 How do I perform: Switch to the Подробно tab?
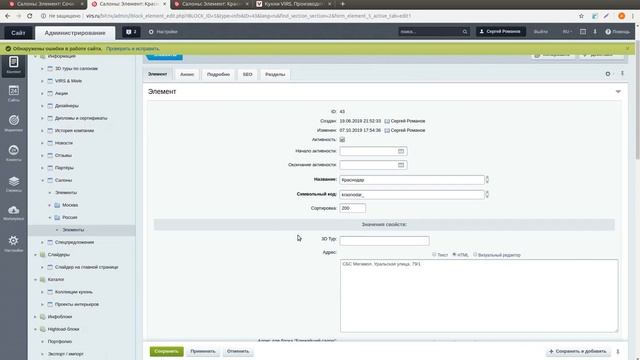coord(218,74)
